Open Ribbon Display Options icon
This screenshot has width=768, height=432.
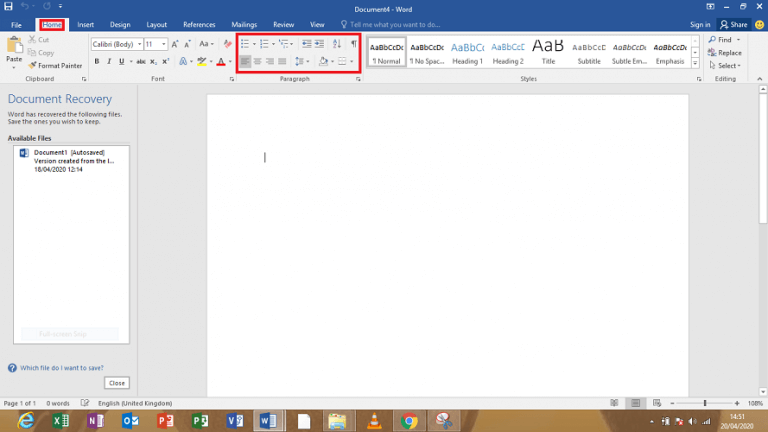click(710, 7)
